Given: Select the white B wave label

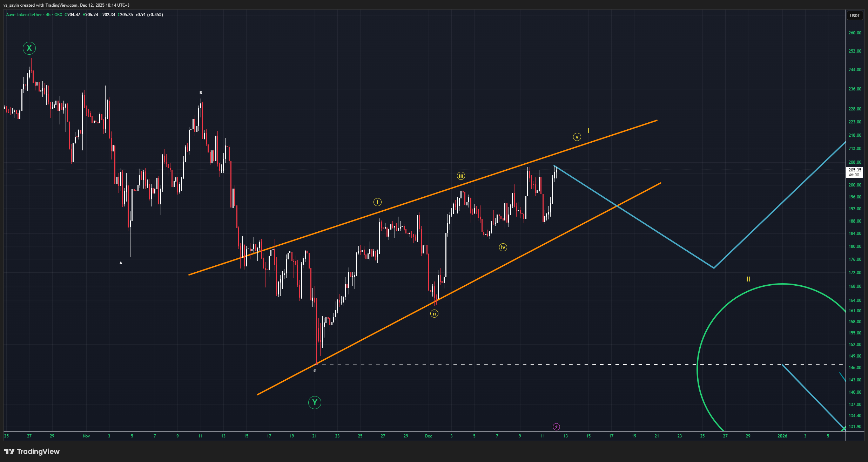Looking at the screenshot, I should click(201, 93).
